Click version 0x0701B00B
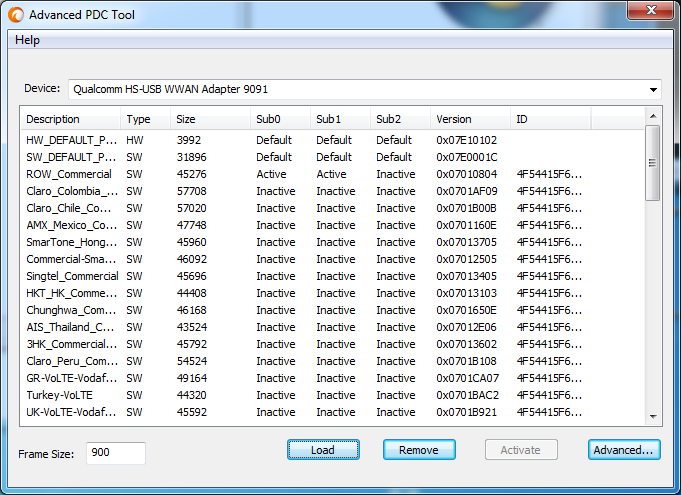Screen dimensions: 681x495 point(466,208)
